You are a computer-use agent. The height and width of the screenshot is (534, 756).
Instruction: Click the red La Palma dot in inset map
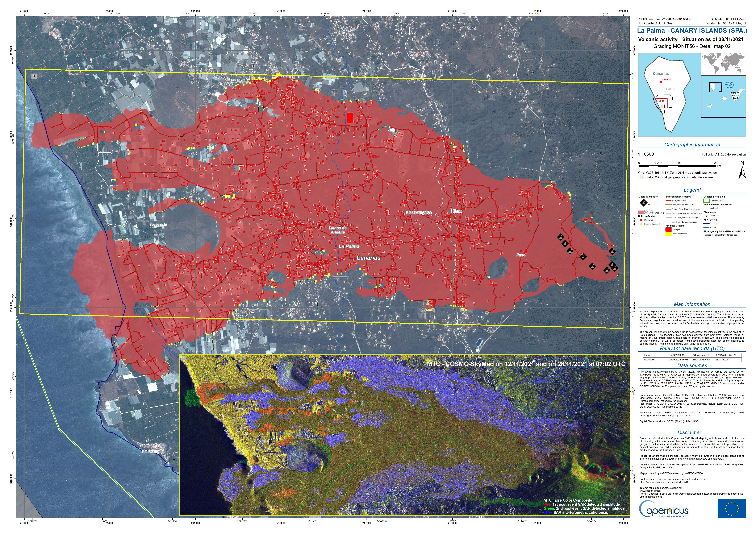pos(660,82)
